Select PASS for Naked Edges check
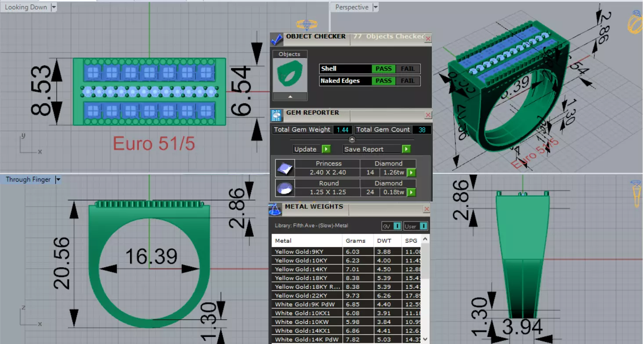644x344 pixels. 384,81
